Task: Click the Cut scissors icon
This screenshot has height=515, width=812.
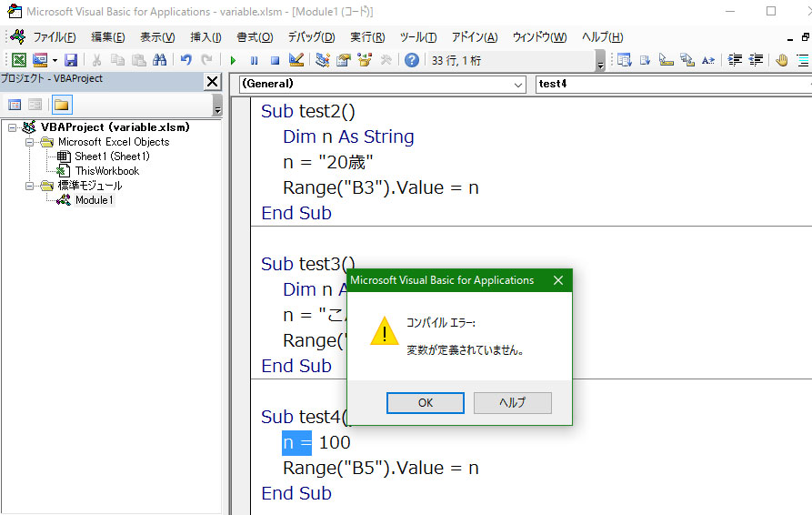Action: [96, 60]
